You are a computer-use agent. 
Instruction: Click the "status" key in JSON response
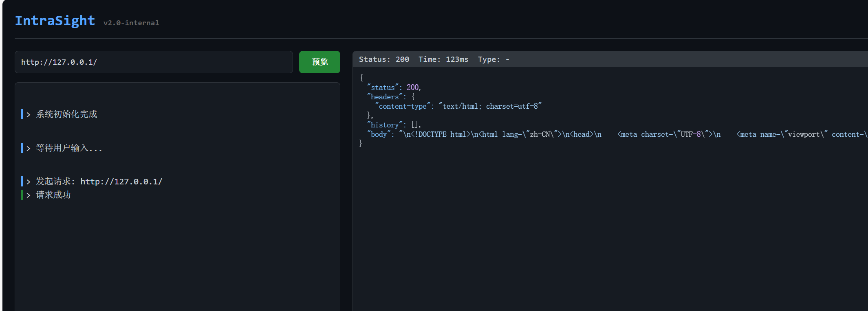(x=382, y=88)
